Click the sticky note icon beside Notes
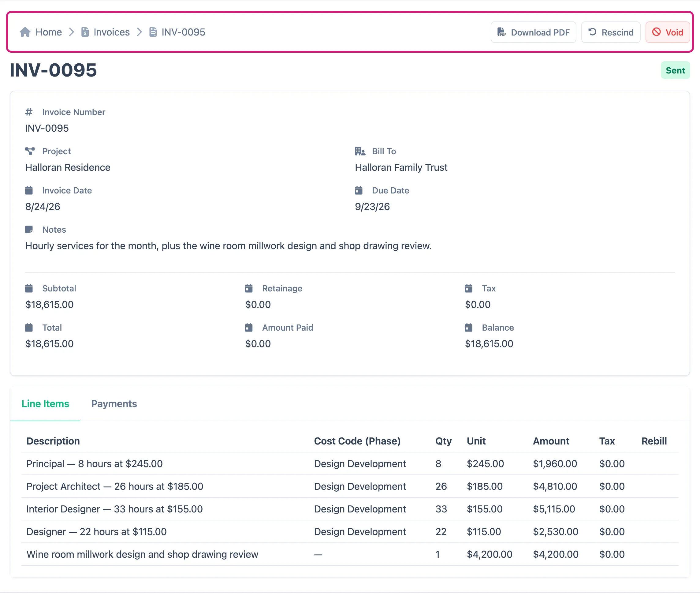 tap(29, 230)
